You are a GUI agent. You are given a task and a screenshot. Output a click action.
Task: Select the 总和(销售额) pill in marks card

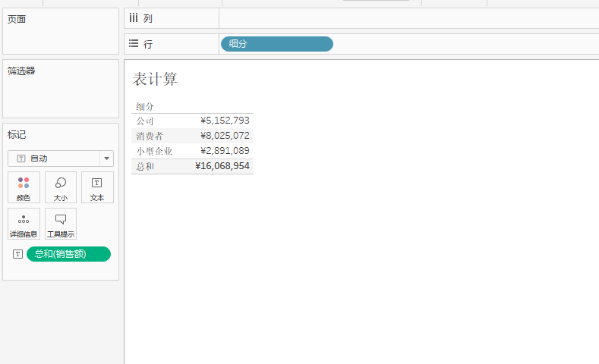click(69, 254)
